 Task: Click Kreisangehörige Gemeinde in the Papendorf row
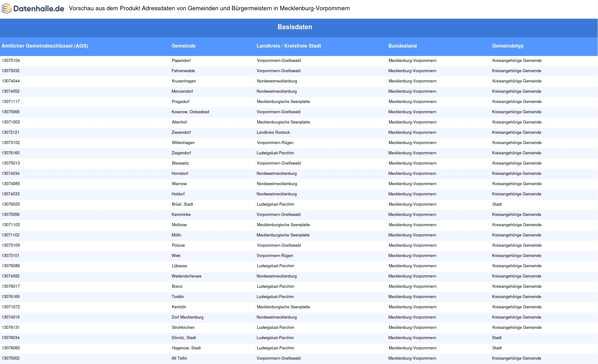(517, 60)
